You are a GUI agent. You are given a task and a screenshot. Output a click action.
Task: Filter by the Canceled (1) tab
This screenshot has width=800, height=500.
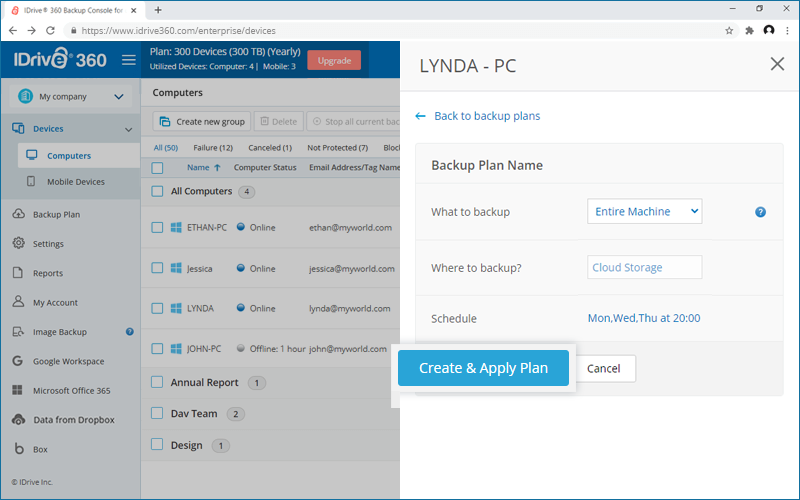click(270, 147)
